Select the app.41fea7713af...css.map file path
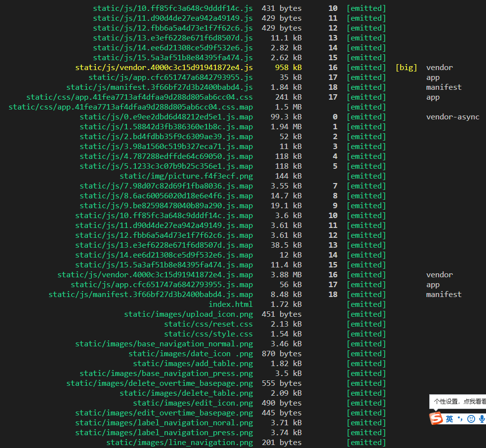486x448 pixels. click(131, 107)
